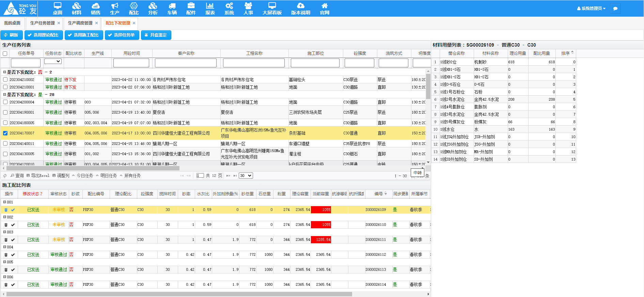Click 导出Excel export link
This screenshot has width=644, height=297.
click(x=38, y=176)
